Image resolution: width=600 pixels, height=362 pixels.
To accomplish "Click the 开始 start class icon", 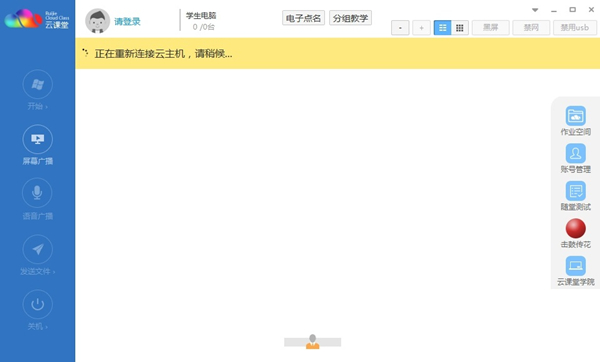I will [38, 84].
